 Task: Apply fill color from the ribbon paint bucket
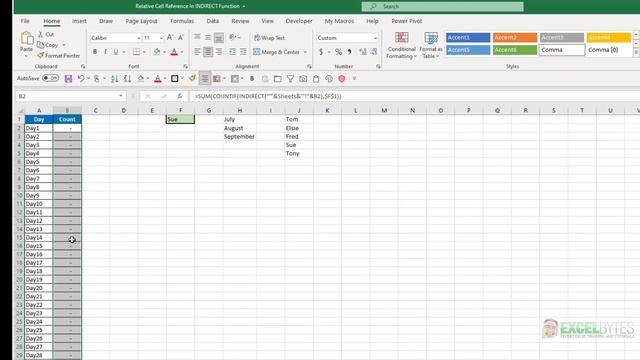point(157,52)
